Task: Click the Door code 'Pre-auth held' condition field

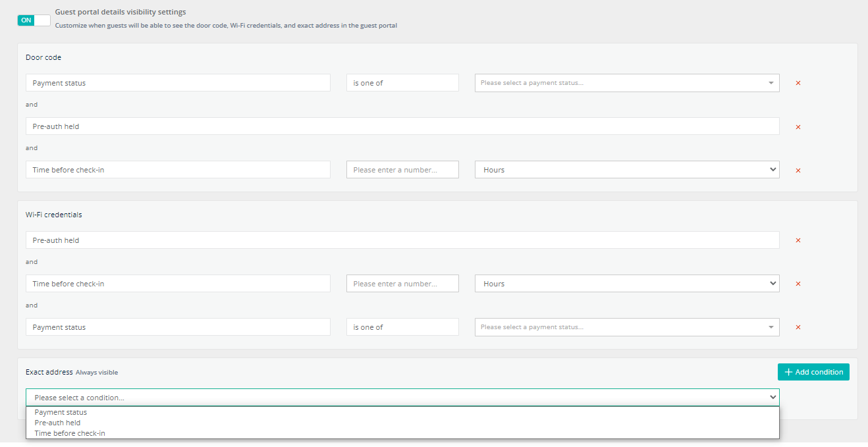Action: (402, 126)
